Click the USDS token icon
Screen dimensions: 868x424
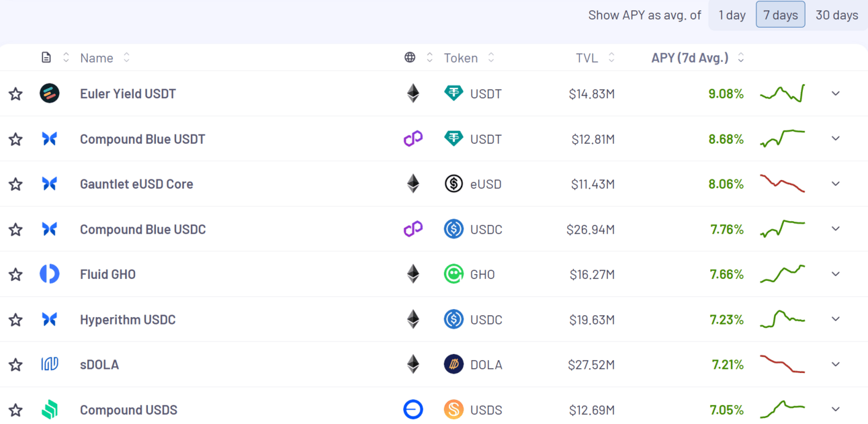pos(454,409)
